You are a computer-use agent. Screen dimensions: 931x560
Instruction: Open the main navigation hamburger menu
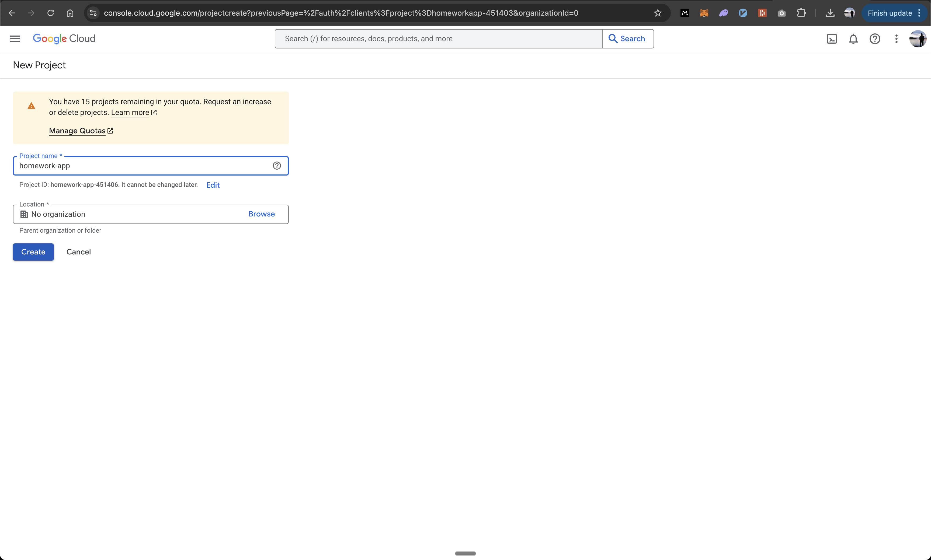(15, 38)
